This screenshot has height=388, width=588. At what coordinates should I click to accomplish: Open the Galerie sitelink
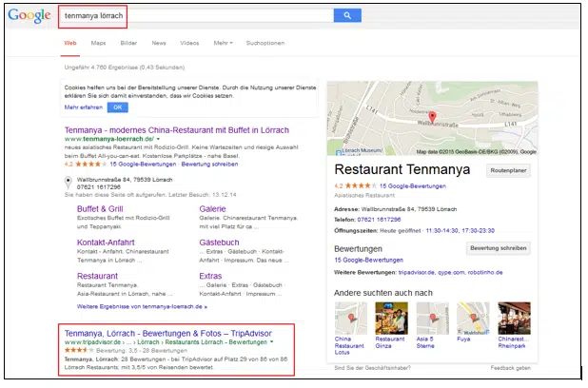point(212,209)
